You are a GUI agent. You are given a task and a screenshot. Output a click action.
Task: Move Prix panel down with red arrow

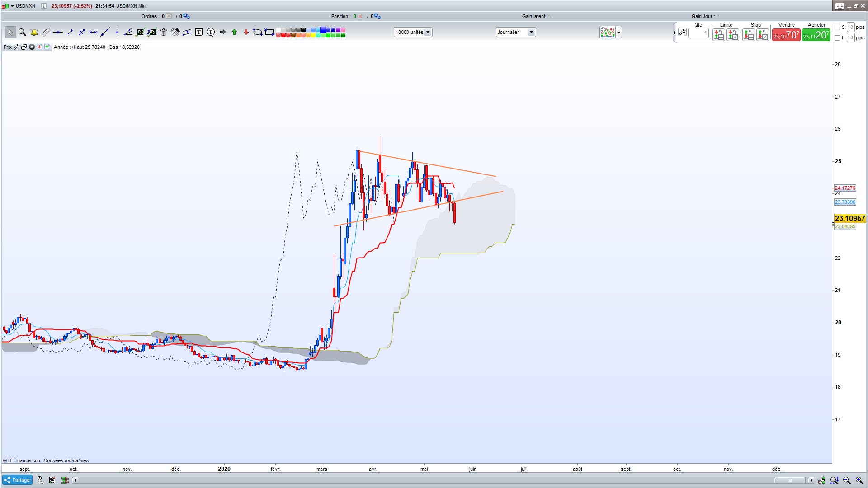point(39,47)
